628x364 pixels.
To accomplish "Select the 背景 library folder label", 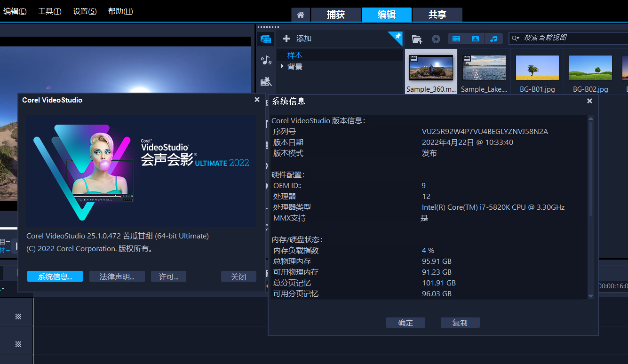I will click(295, 67).
